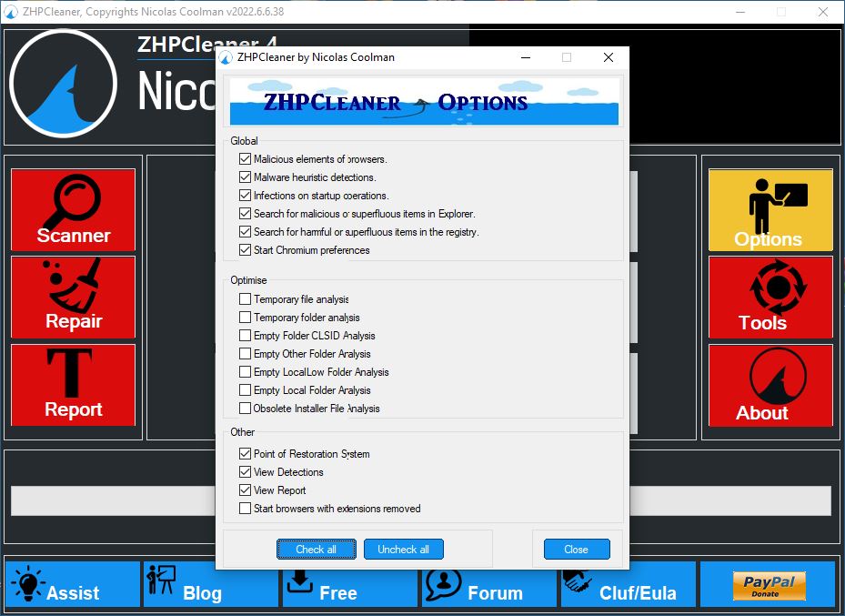
Task: Click the ZHPCleaner Options banner image
Action: tap(424, 101)
